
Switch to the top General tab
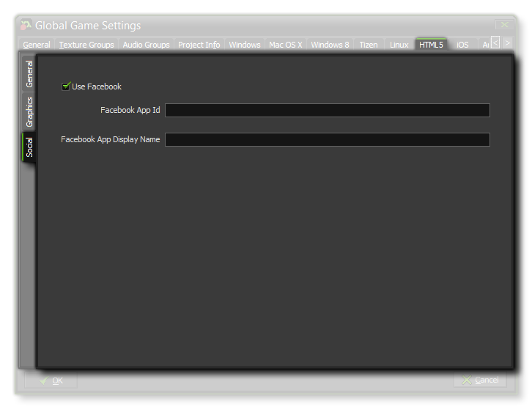click(x=37, y=45)
